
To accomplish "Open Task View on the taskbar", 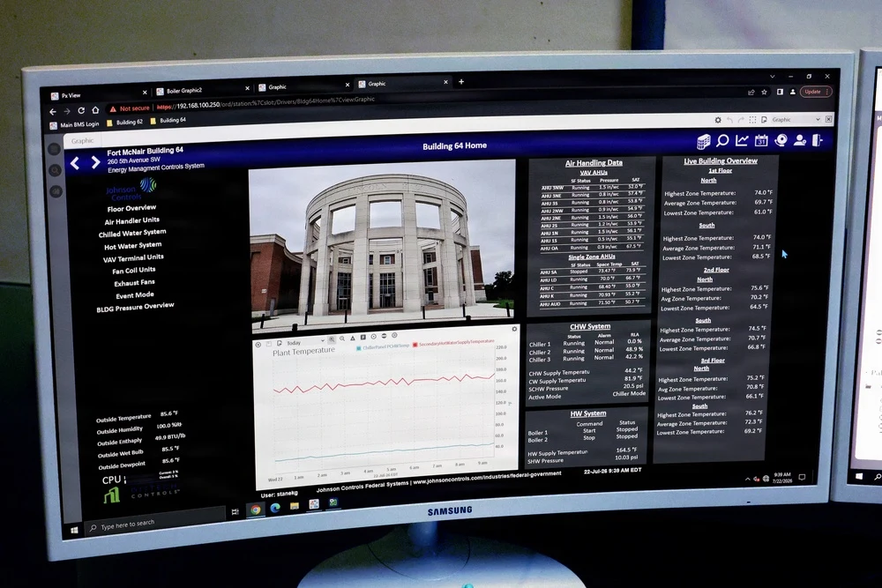I will click(235, 511).
